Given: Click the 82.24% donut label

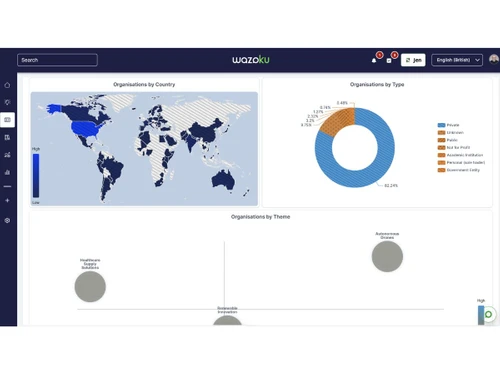Looking at the screenshot, I should pos(391,185).
